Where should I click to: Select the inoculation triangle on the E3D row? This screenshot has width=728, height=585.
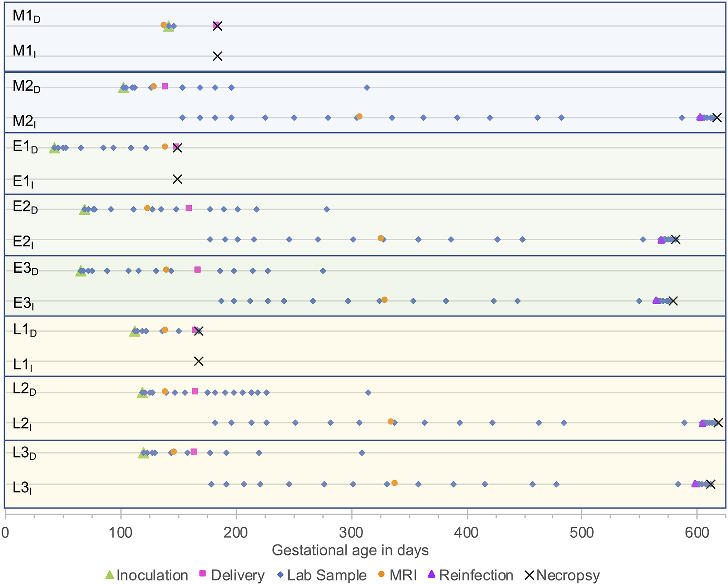(80, 271)
